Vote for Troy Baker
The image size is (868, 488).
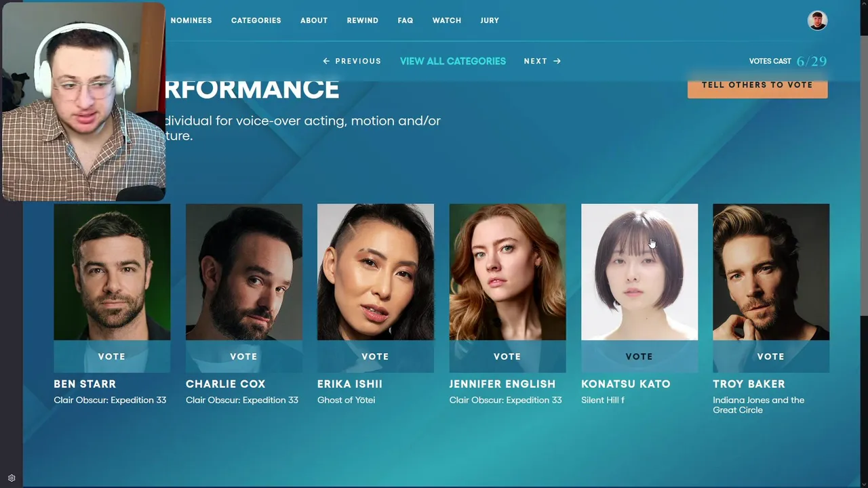click(770, 357)
